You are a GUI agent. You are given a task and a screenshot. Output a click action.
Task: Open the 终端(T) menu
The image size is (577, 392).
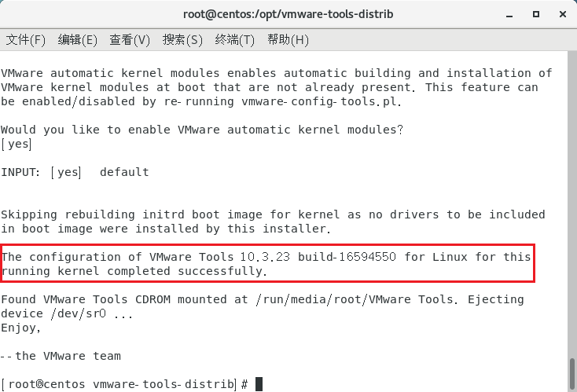click(x=234, y=40)
